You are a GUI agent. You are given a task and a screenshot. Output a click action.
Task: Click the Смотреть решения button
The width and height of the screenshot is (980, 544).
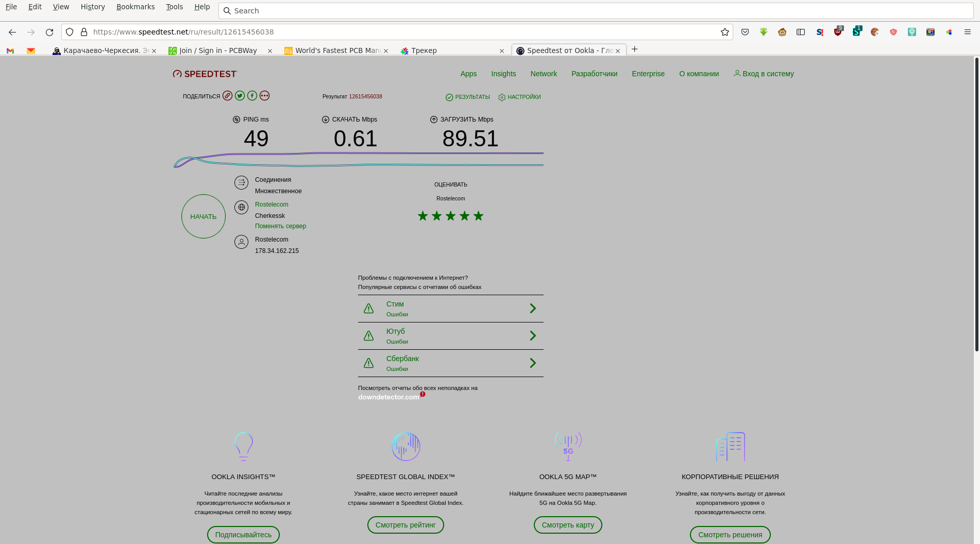[730, 535]
